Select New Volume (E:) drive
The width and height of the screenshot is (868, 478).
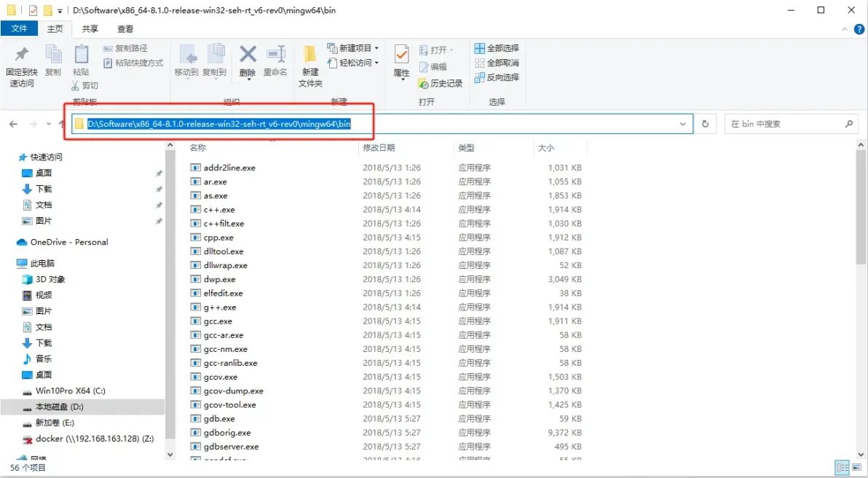click(x=48, y=423)
